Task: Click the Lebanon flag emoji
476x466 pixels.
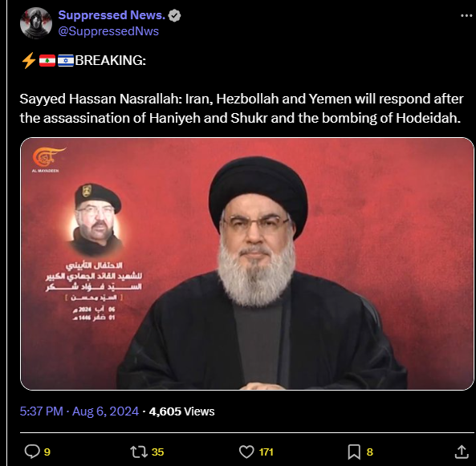Action: 47,60
